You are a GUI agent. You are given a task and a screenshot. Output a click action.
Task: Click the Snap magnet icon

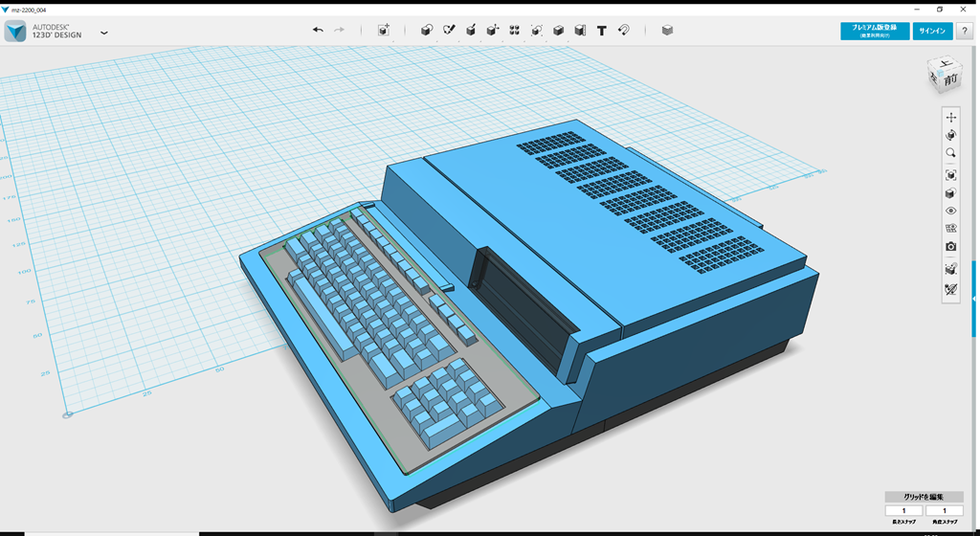623,31
